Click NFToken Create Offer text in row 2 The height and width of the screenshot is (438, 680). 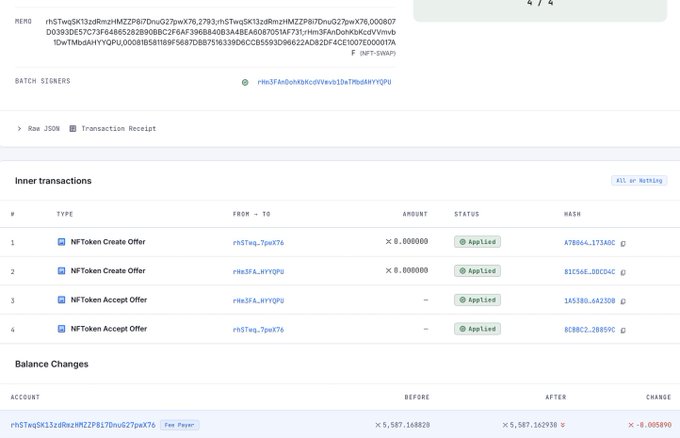click(108, 271)
